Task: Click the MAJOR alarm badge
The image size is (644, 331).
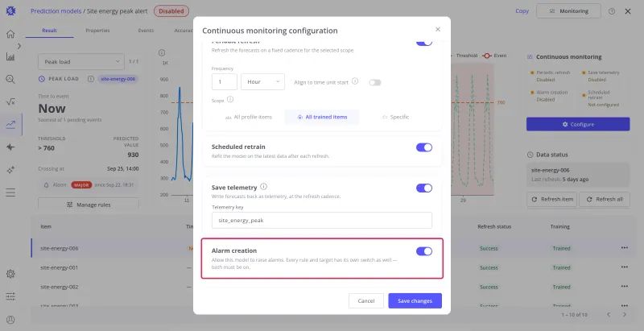Action: point(81,185)
